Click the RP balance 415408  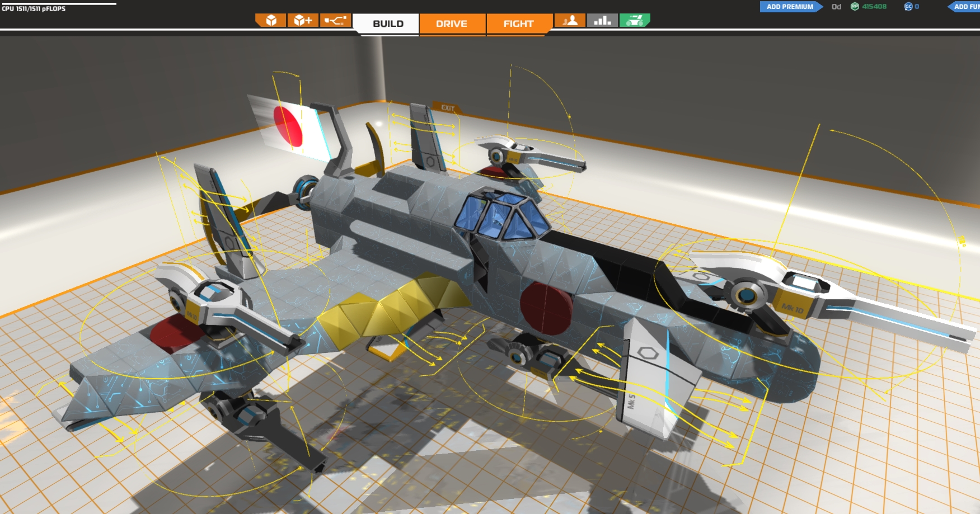(874, 7)
